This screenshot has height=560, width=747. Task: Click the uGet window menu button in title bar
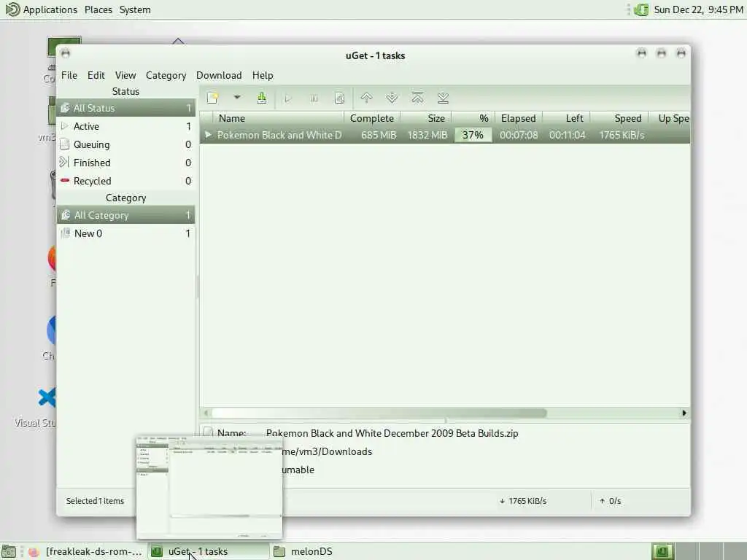coord(66,53)
